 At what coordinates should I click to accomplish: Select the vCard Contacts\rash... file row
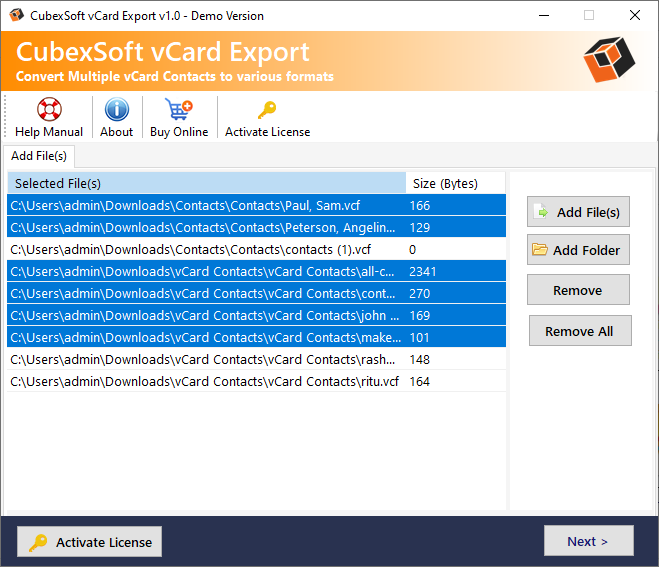[256, 359]
